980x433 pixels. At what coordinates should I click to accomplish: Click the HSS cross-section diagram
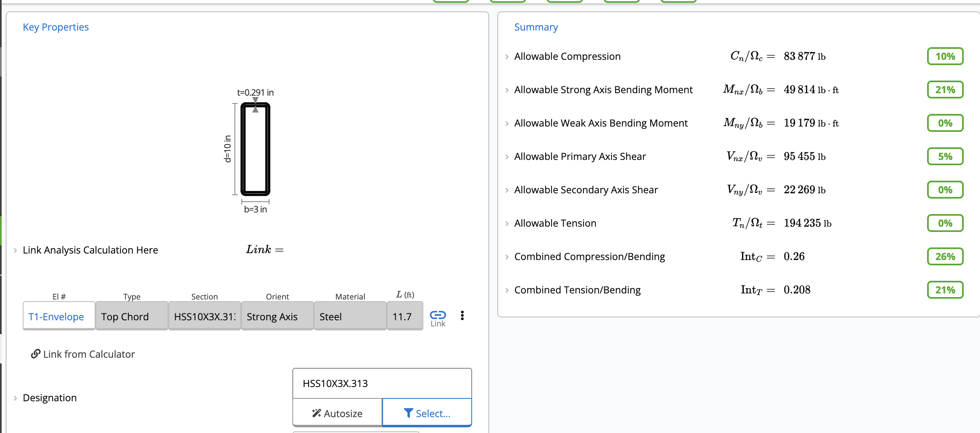[255, 149]
